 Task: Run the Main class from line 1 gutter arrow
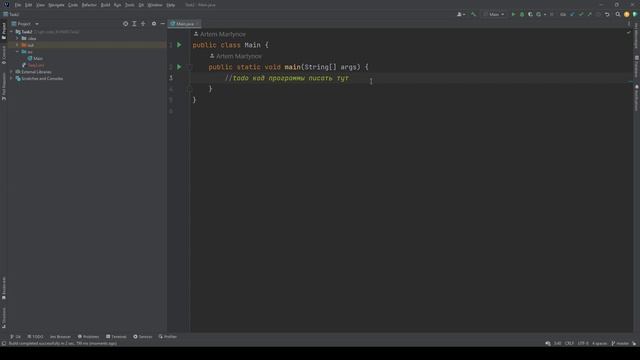[x=179, y=45]
